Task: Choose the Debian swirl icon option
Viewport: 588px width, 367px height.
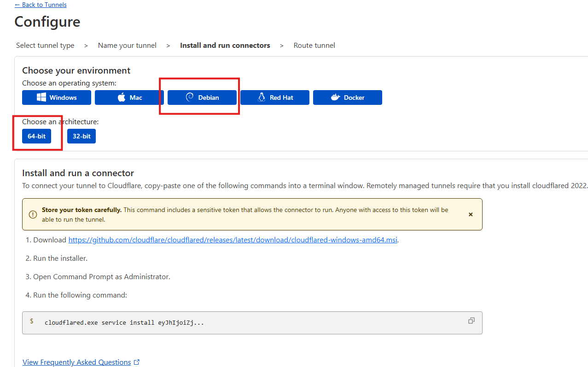Action: pos(190,97)
